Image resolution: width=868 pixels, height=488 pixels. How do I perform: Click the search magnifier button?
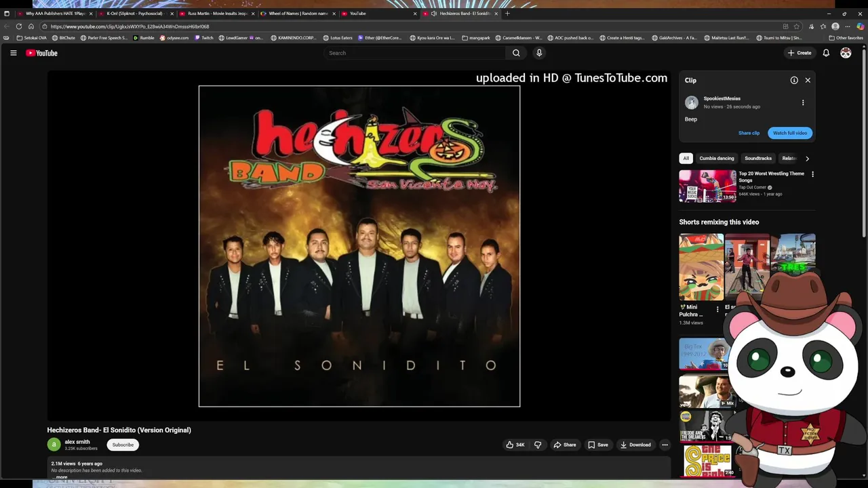[x=516, y=53]
